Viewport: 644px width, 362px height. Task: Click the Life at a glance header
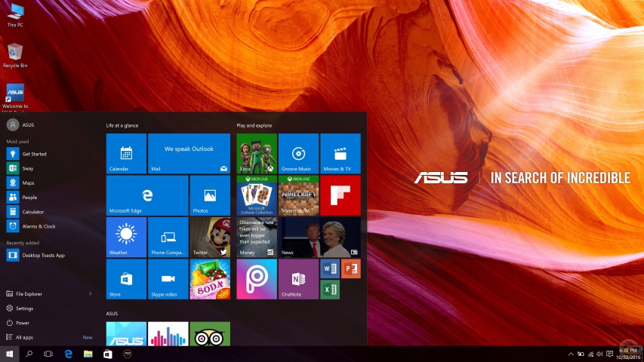[x=122, y=126]
